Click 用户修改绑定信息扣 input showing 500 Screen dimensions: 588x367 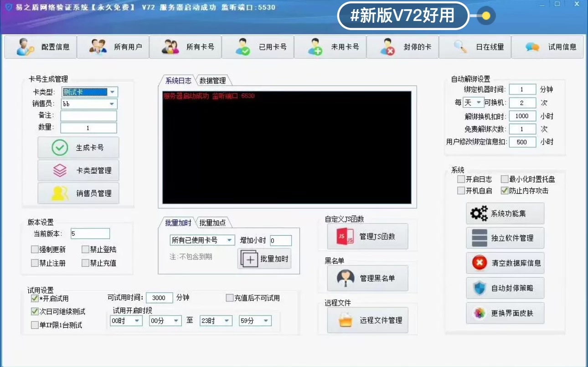[x=522, y=142]
